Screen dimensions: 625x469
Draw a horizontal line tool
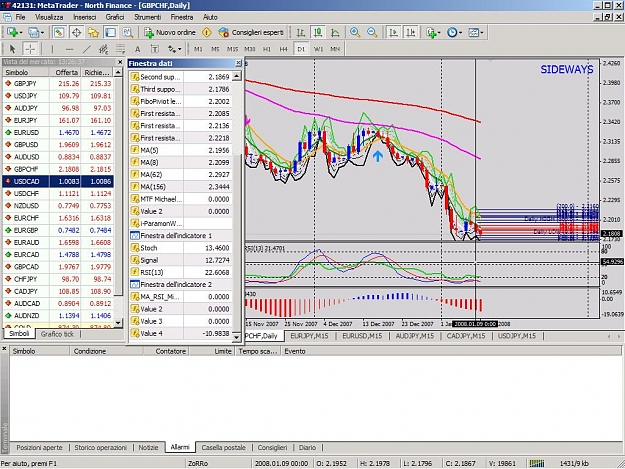point(69,49)
